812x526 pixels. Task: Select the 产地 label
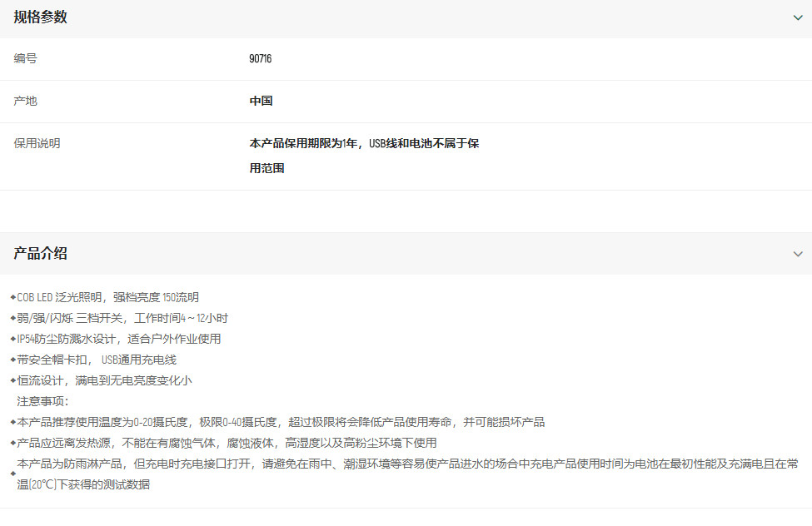point(25,102)
